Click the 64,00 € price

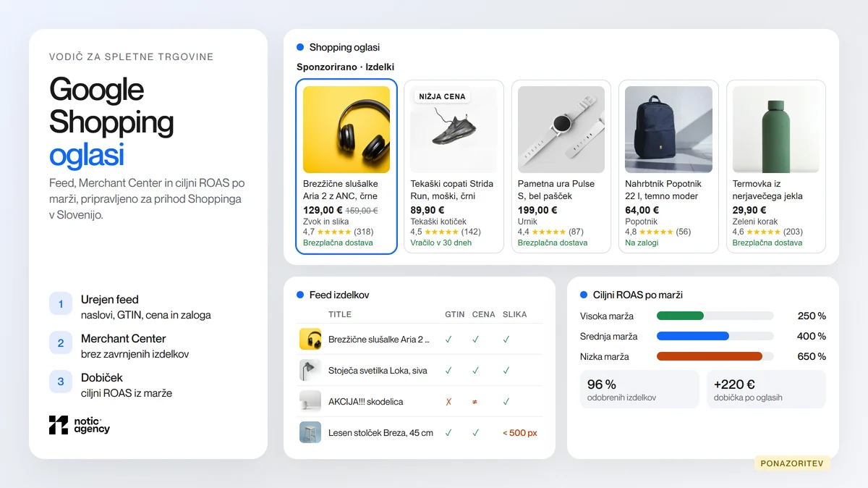pos(642,210)
